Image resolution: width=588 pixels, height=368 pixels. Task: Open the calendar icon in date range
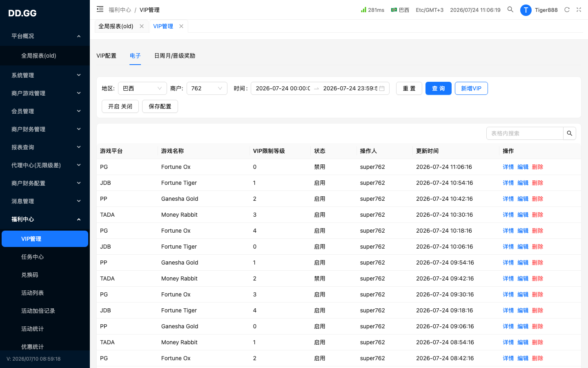tap(382, 88)
